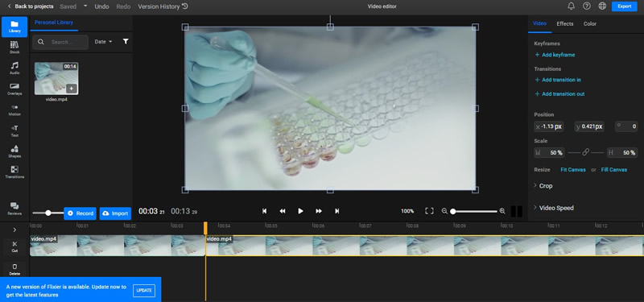Open the Text panel
644x302 pixels.
coord(14,131)
